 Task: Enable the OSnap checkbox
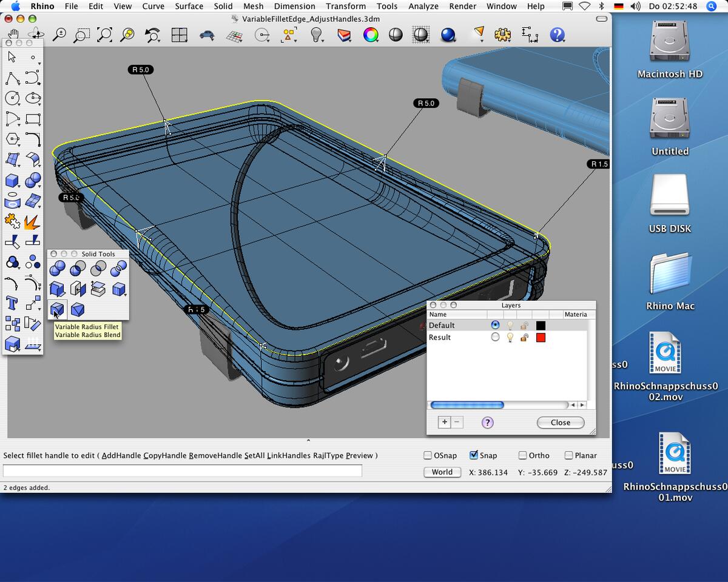tap(428, 455)
